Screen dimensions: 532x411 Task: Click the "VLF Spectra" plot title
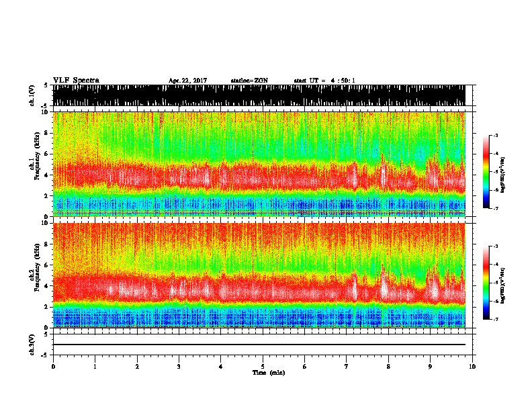pos(76,81)
